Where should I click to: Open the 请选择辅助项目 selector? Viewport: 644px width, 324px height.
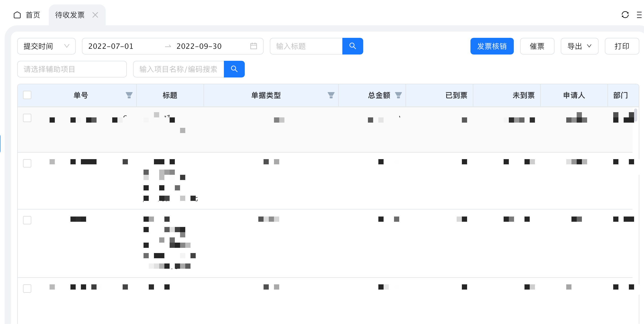point(72,69)
